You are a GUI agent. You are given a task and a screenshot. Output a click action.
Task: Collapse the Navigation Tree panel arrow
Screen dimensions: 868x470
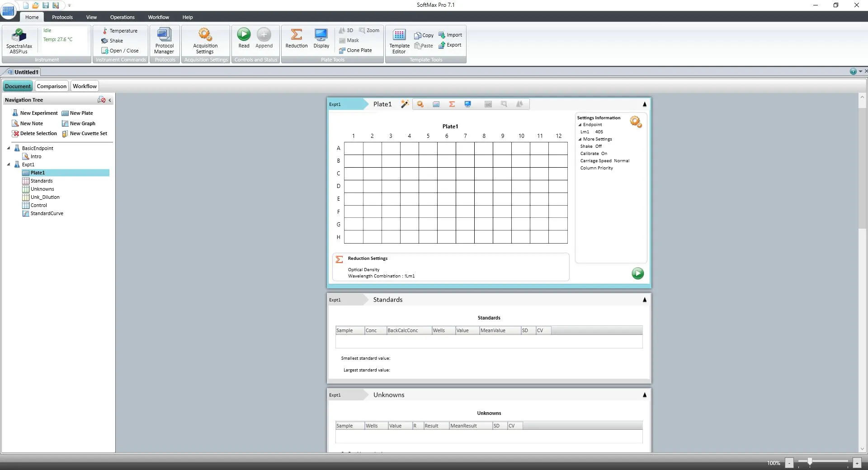point(110,100)
